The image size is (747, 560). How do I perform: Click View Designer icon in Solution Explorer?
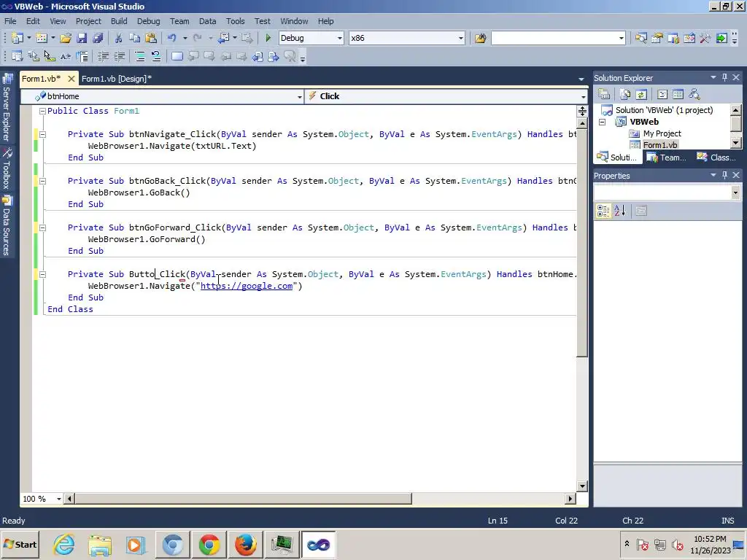pyautogui.click(x=678, y=94)
